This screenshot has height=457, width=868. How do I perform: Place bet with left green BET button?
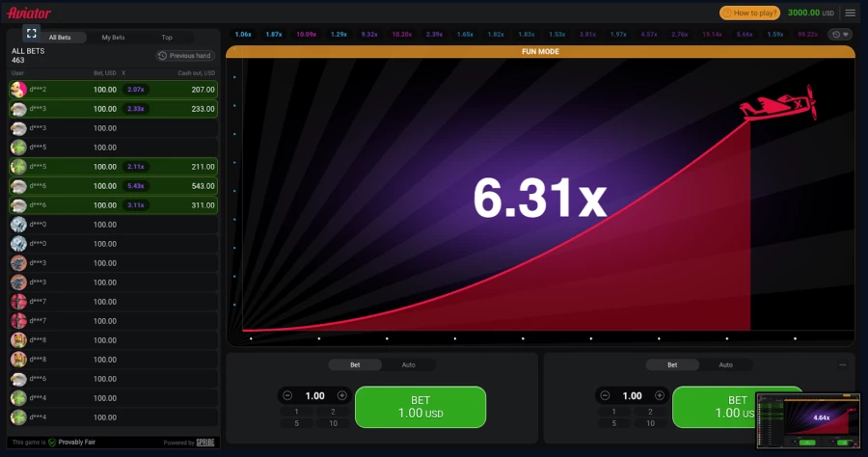coord(420,407)
